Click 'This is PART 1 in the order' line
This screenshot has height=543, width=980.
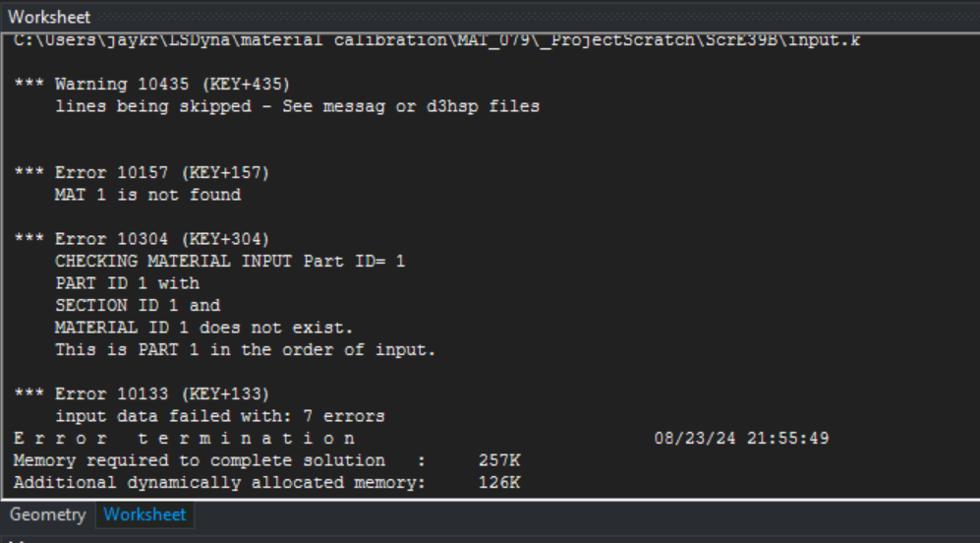tap(245, 349)
